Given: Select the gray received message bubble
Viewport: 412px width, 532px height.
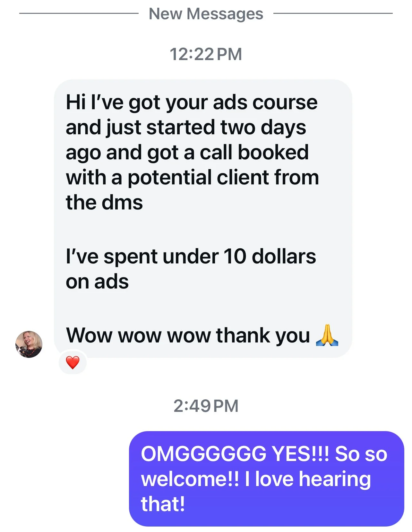Looking at the screenshot, I should pyautogui.click(x=203, y=218).
